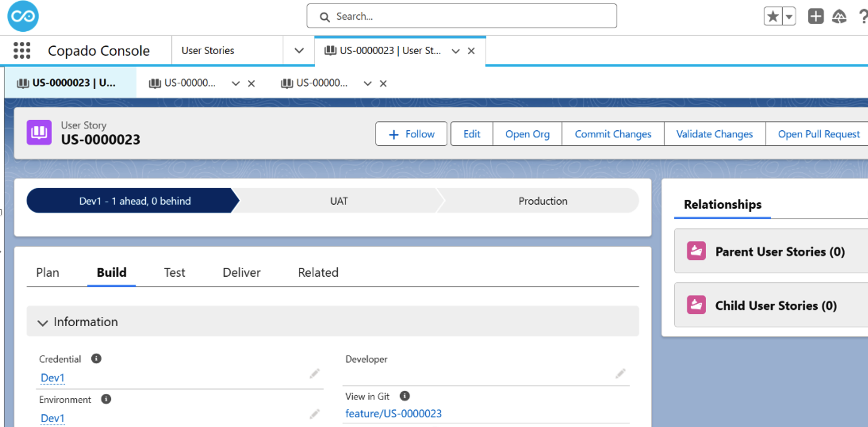
Task: Click the Parent User Stories pink icon
Action: [x=696, y=251]
